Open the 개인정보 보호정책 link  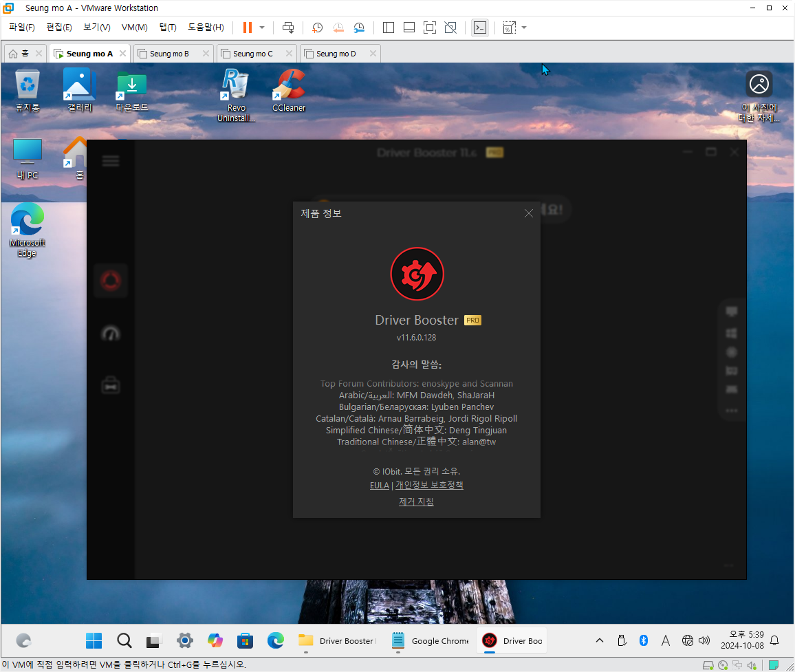429,485
